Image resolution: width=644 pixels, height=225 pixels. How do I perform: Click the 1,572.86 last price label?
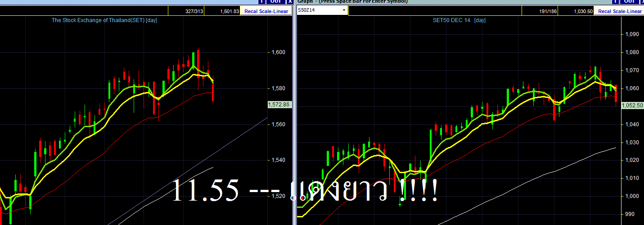[x=279, y=104]
